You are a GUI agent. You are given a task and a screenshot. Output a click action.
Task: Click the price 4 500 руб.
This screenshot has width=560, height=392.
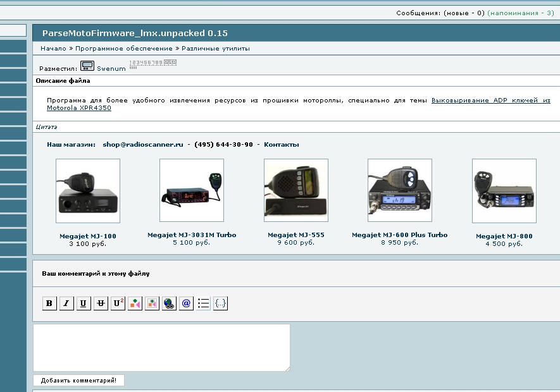point(504,244)
